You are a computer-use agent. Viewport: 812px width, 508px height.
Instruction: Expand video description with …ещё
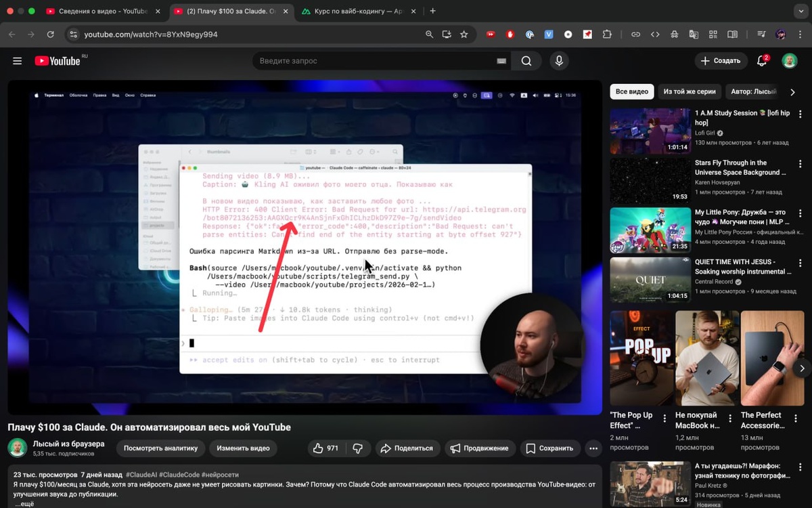point(24,504)
